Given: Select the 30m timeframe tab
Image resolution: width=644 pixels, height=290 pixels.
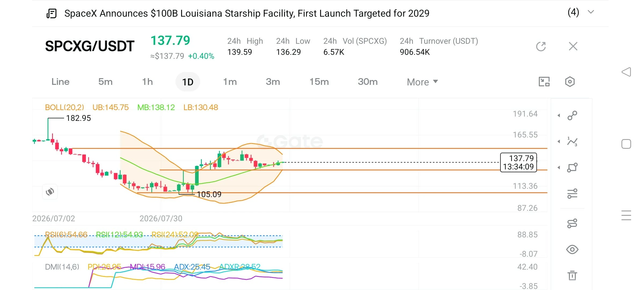Looking at the screenshot, I should (368, 82).
